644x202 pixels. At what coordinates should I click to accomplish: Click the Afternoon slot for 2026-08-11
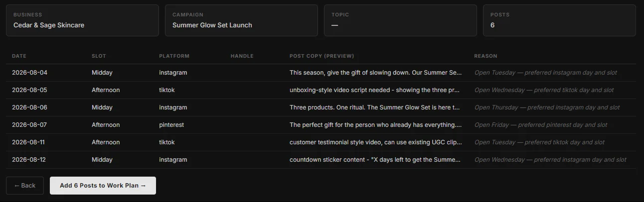(x=106, y=142)
